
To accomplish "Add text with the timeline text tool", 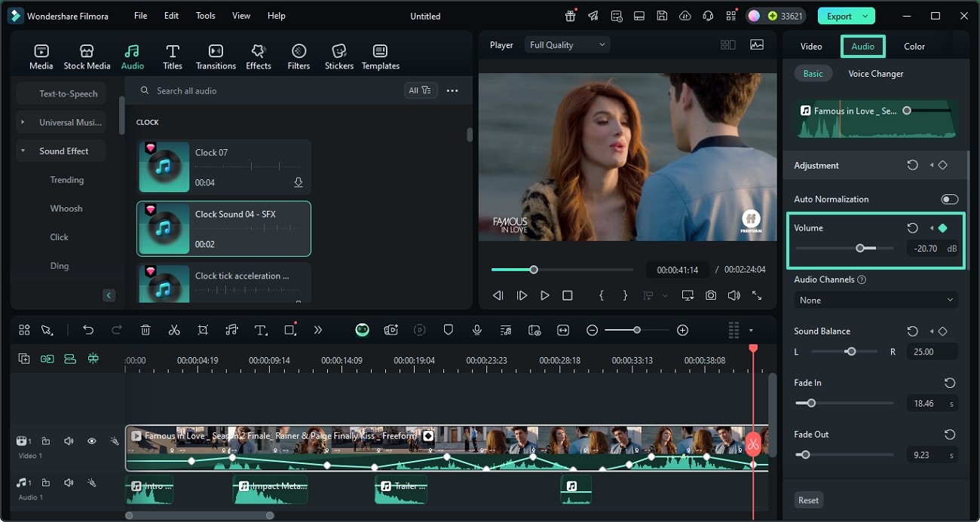I will (261, 330).
